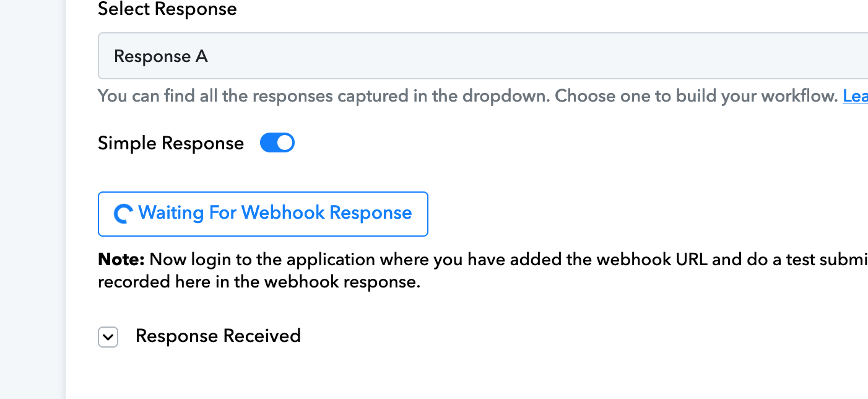
Task: Click the Waiting For Webhook Response button
Action: coord(263,214)
